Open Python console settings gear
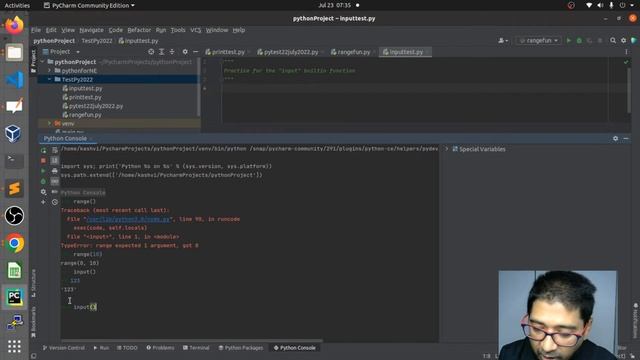Image resolution: width=640 pixels, height=360 pixels. click(43, 191)
